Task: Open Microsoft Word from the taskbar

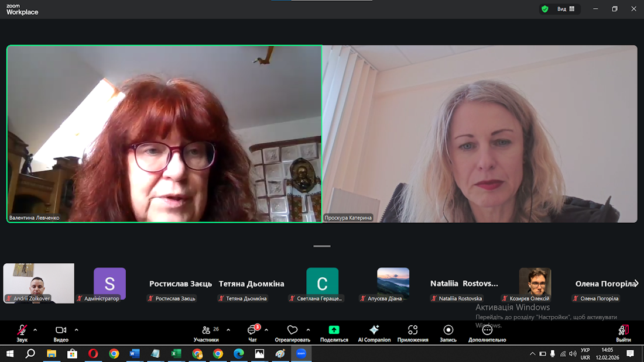Action: [134, 353]
